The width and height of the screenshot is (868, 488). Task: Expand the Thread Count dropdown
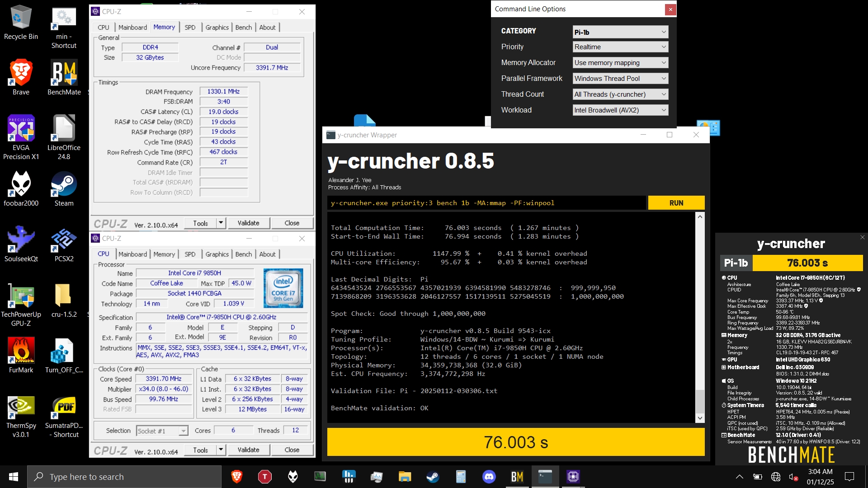620,94
